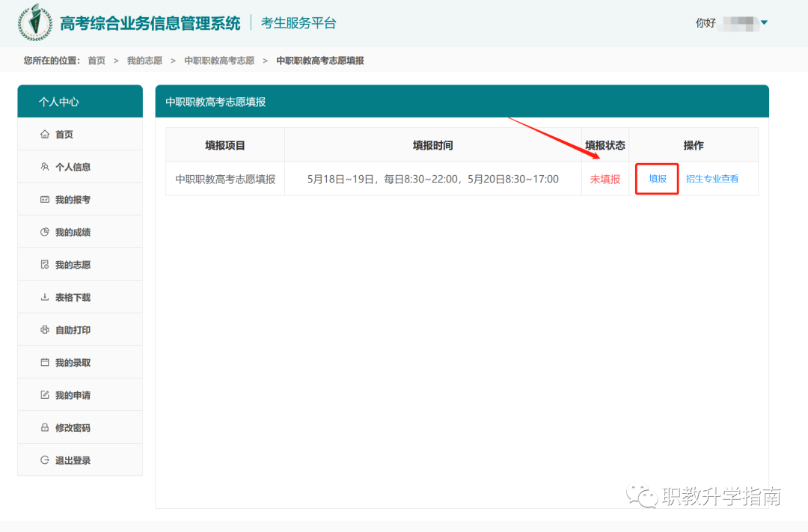Click the 填报状态 column header
The height and width of the screenshot is (532, 808).
point(605,145)
